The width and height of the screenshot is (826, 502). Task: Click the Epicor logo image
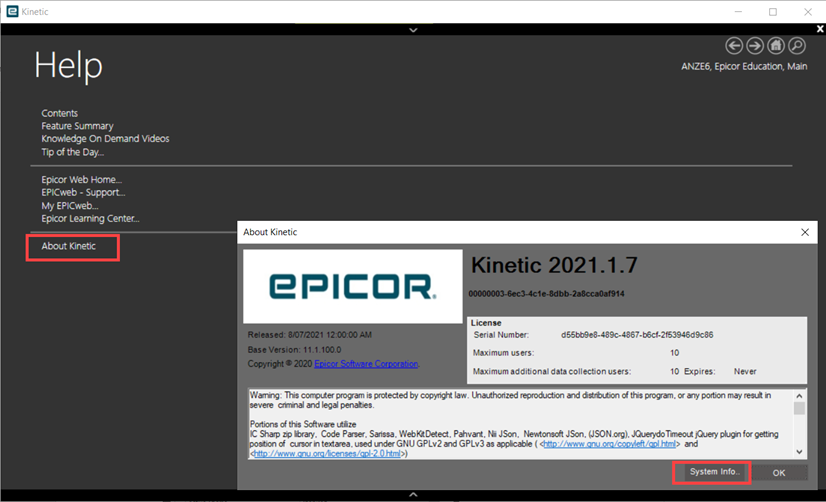pos(352,287)
